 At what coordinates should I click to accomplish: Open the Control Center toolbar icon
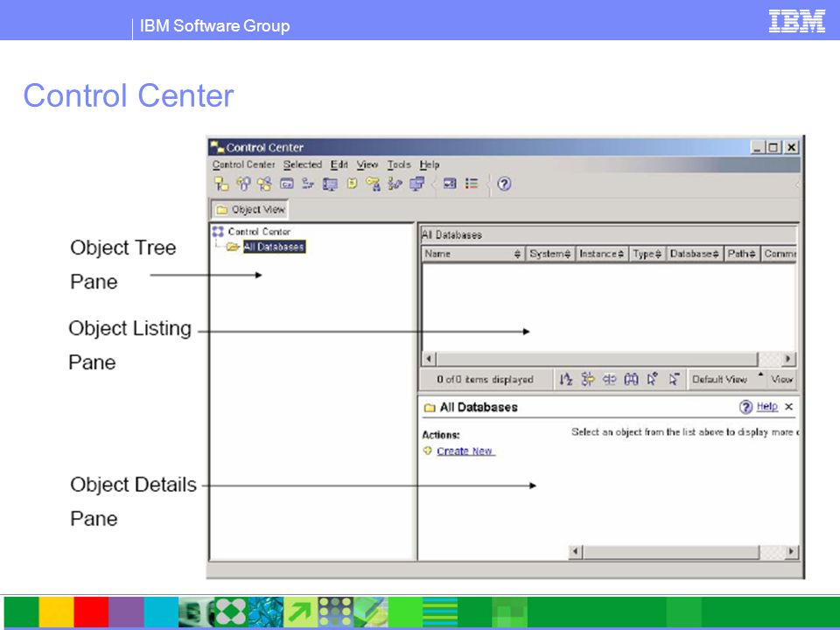point(220,184)
